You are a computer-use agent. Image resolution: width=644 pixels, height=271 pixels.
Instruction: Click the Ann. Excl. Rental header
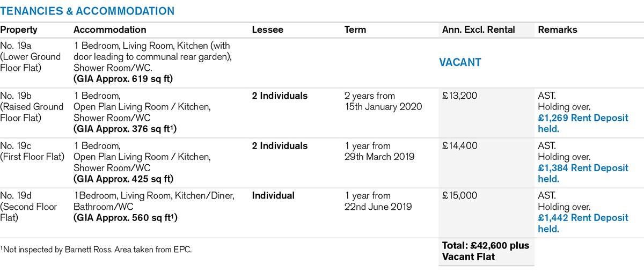(x=479, y=30)
